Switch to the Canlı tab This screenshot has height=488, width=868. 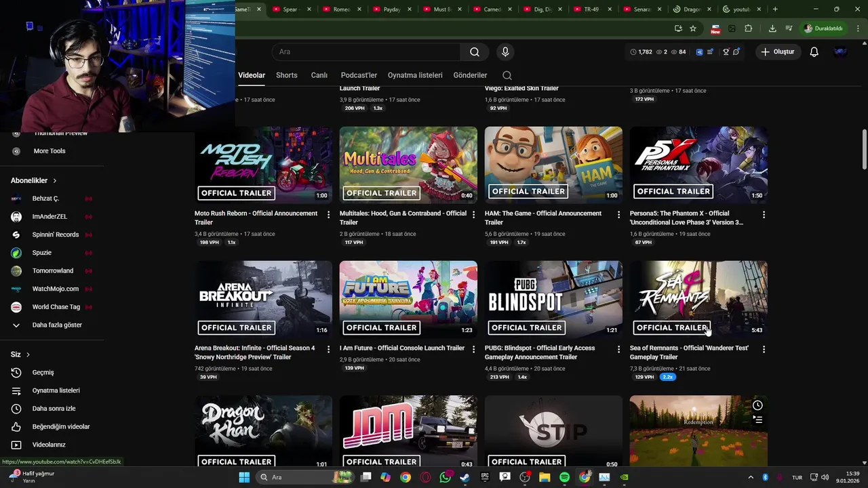pos(319,75)
